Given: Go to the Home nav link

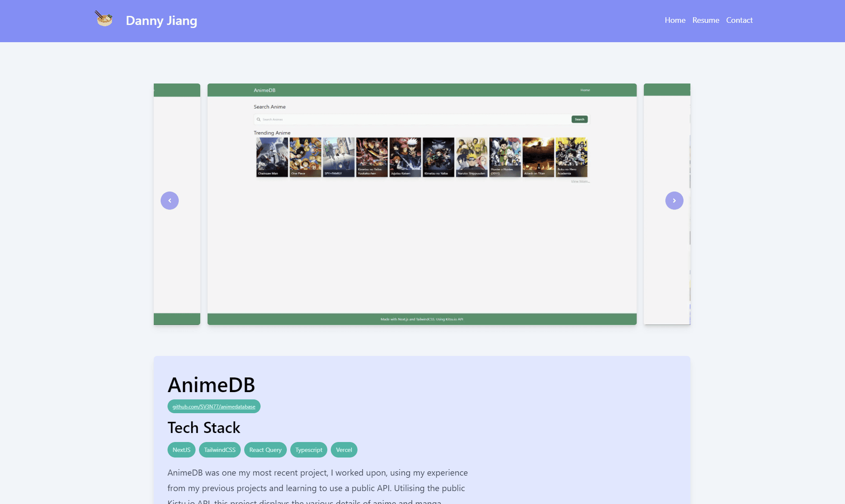Looking at the screenshot, I should coord(675,20).
